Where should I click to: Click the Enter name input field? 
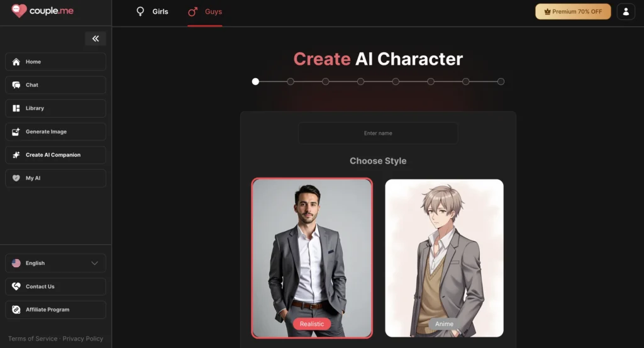coord(378,133)
